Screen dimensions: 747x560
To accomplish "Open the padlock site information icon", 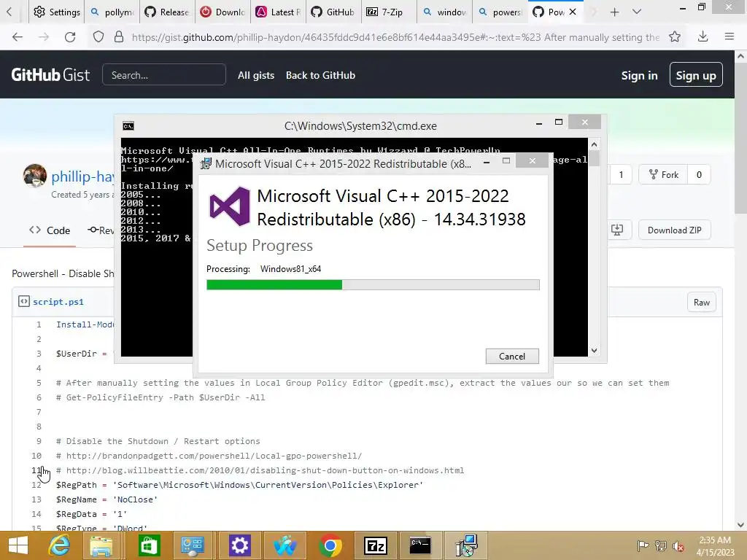I will pos(119,36).
